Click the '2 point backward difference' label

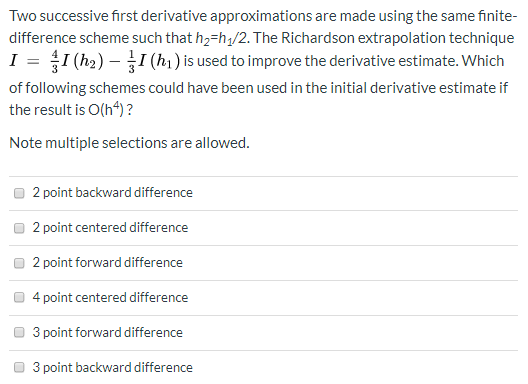click(x=112, y=193)
